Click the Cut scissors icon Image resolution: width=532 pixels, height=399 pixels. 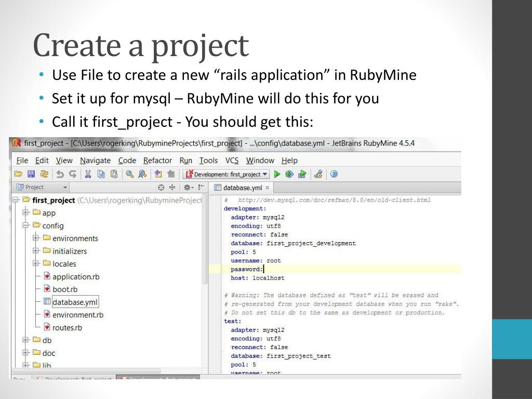pyautogui.click(x=88, y=174)
